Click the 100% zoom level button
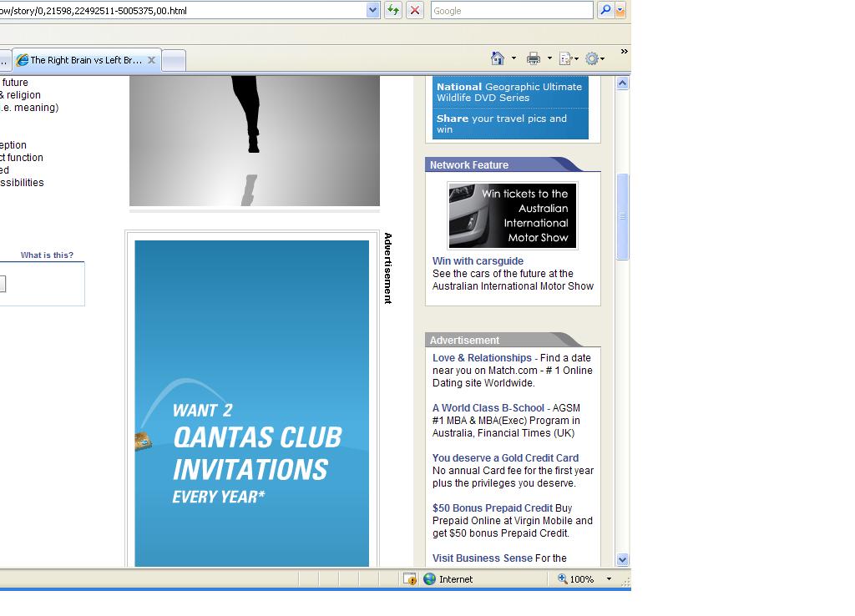Screen dimensions: 855x616 576,579
